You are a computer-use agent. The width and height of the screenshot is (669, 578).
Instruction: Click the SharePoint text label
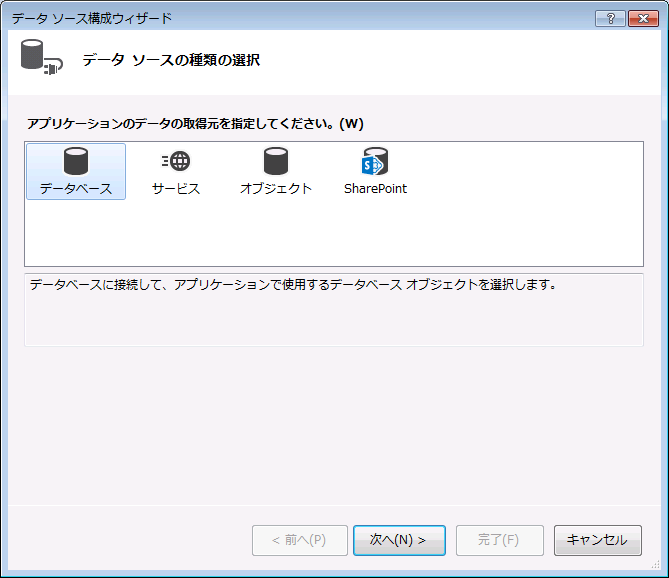point(375,188)
